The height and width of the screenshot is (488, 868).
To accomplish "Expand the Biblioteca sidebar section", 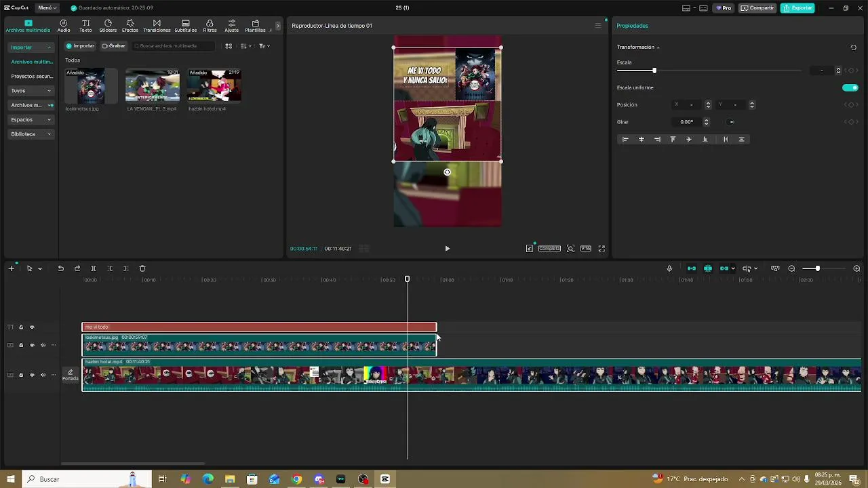I will (x=31, y=134).
